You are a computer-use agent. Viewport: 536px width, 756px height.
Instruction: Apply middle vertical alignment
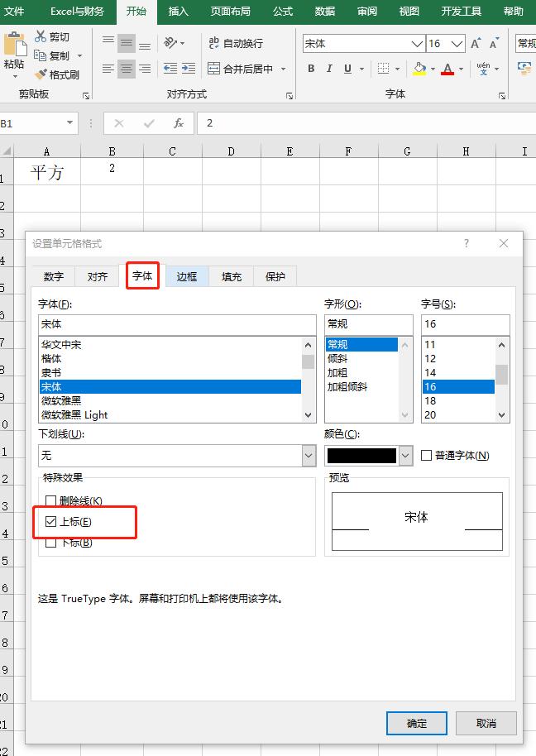[x=127, y=44]
